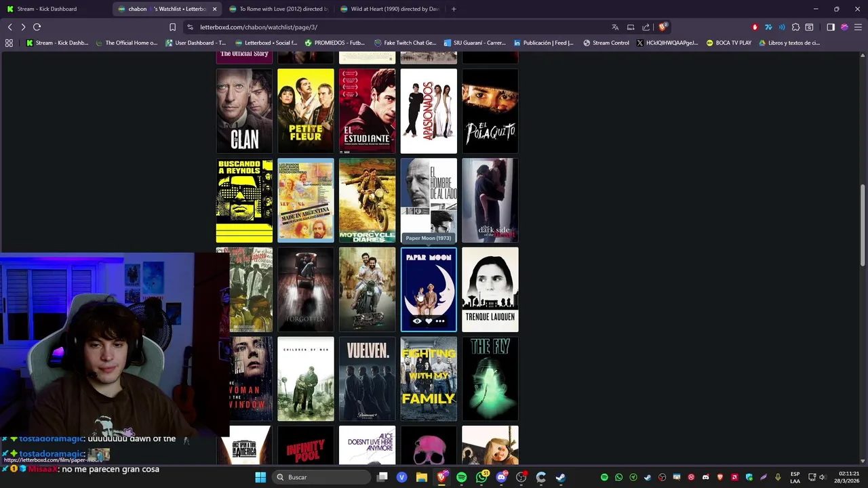
Task: Open a new browser tab
Action: click(454, 9)
